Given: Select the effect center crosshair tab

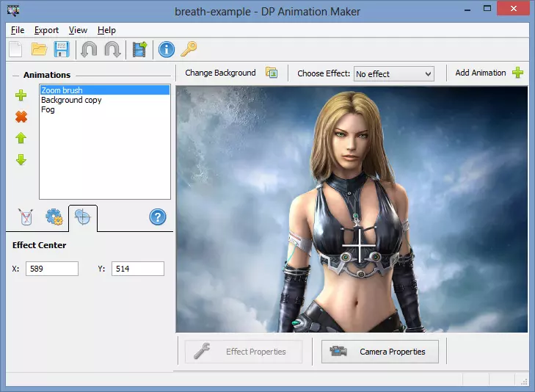Looking at the screenshot, I should click(83, 217).
